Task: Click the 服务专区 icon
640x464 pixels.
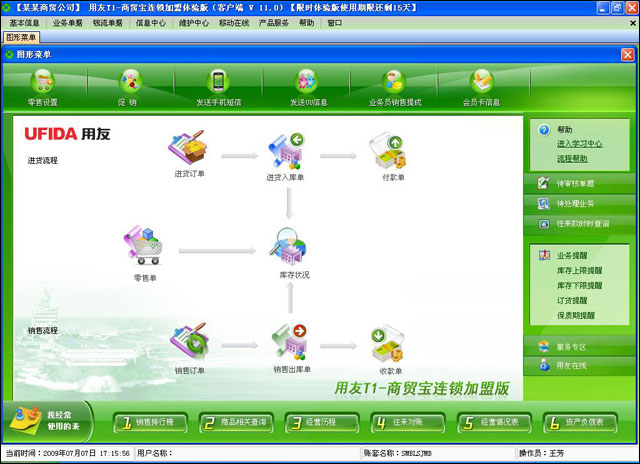Action: click(544, 346)
